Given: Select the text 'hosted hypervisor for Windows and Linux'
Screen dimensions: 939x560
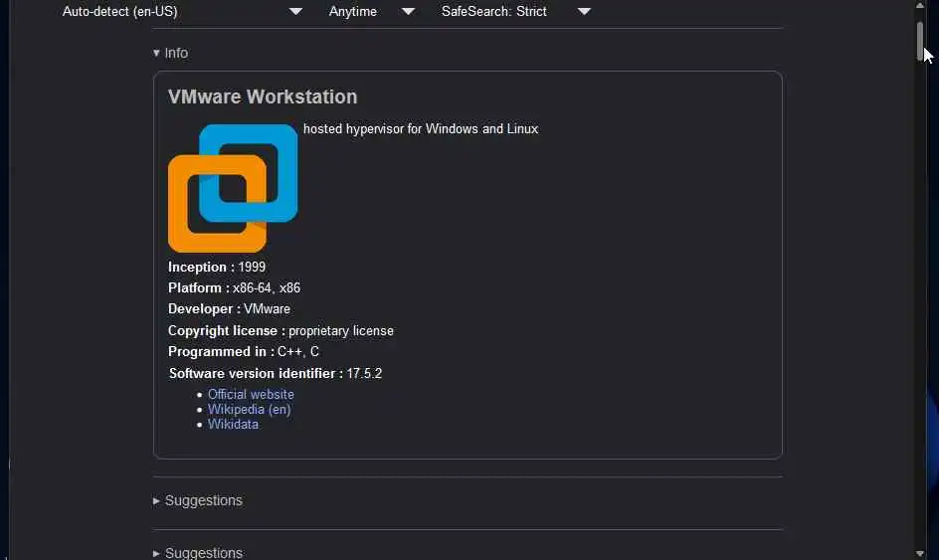Looking at the screenshot, I should point(421,128).
